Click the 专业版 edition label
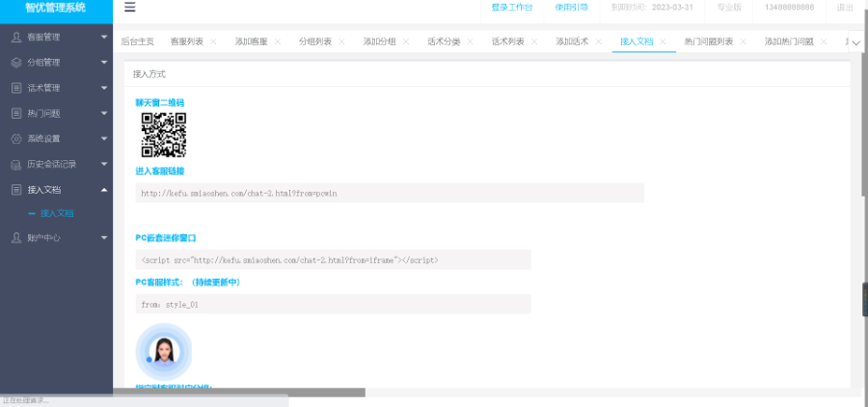 729,7
